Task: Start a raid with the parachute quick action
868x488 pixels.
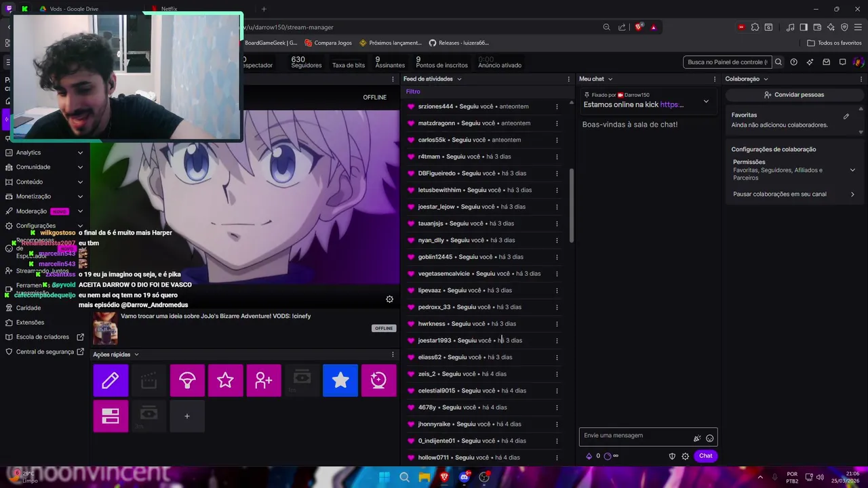Action: 187,380
